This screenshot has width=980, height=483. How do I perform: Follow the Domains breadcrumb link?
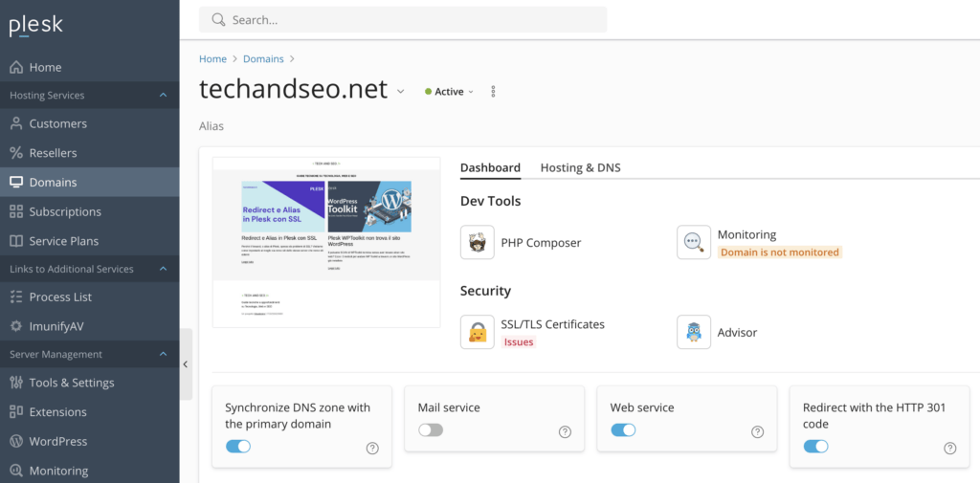(263, 58)
